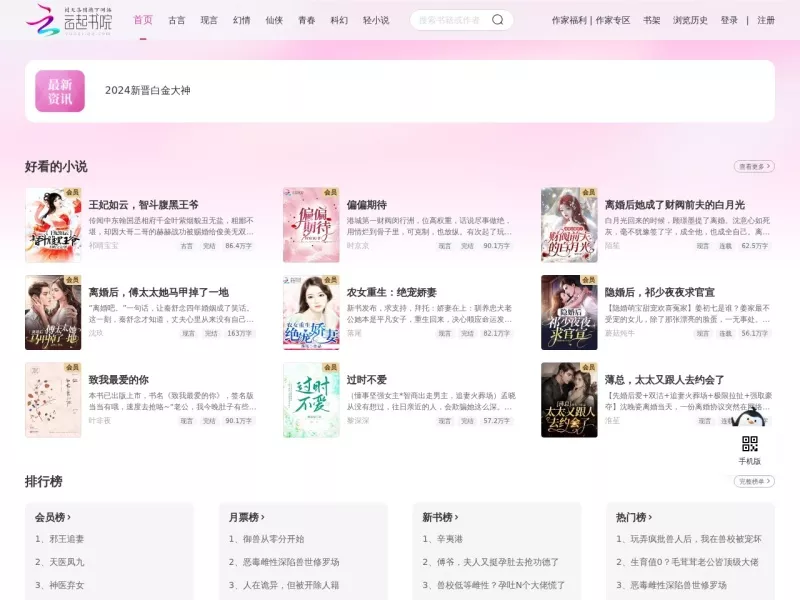Click title 致我最爱的你
Screen dimensions: 800x600
119,380
